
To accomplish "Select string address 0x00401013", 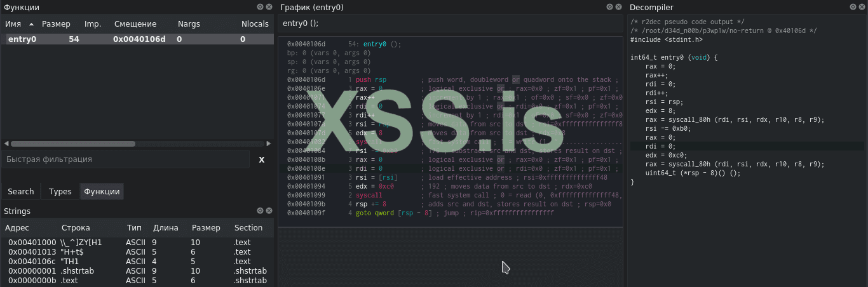I will coord(32,252).
